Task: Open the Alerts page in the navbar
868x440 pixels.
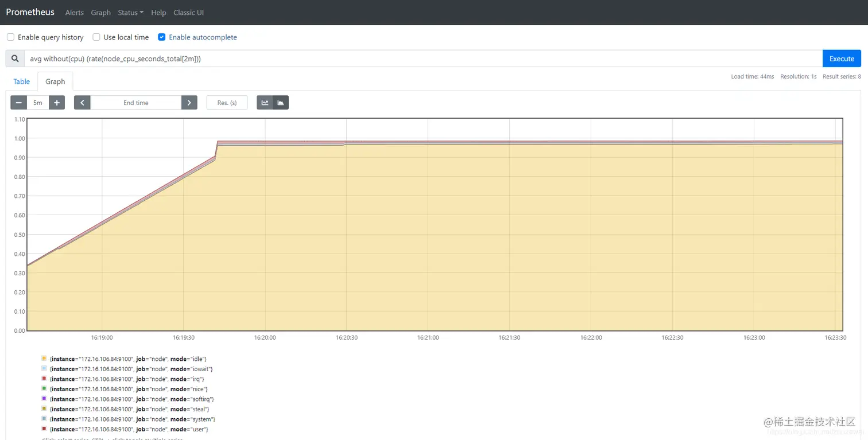Action: (x=75, y=13)
